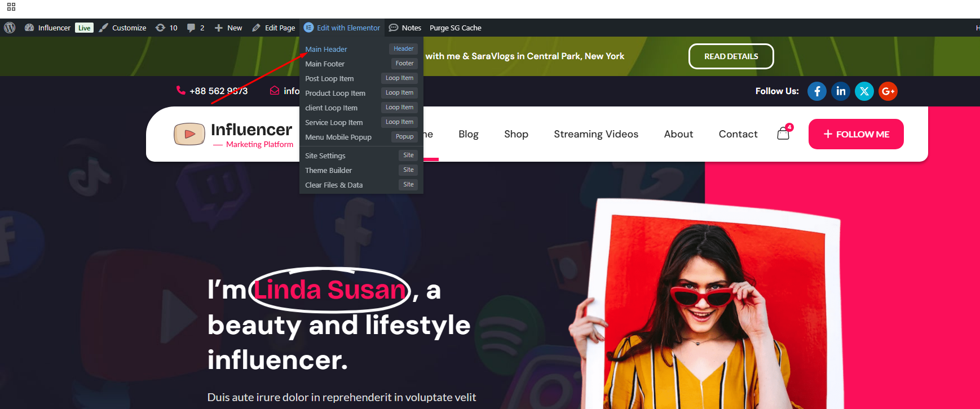
Task: Click the Live status badge
Action: tap(85, 28)
